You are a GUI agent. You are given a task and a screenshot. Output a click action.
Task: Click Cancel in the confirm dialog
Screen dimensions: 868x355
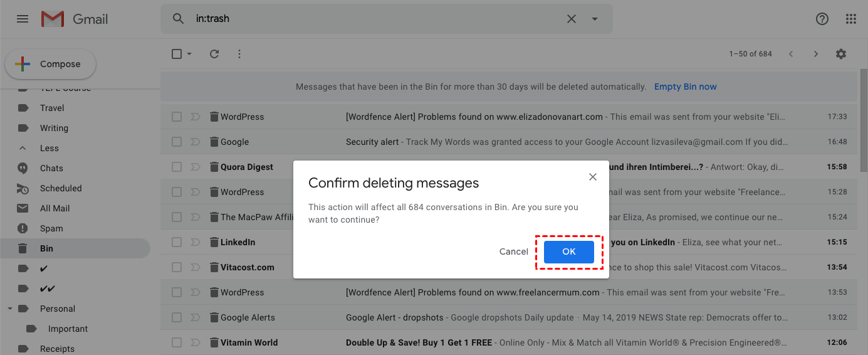pyautogui.click(x=513, y=252)
